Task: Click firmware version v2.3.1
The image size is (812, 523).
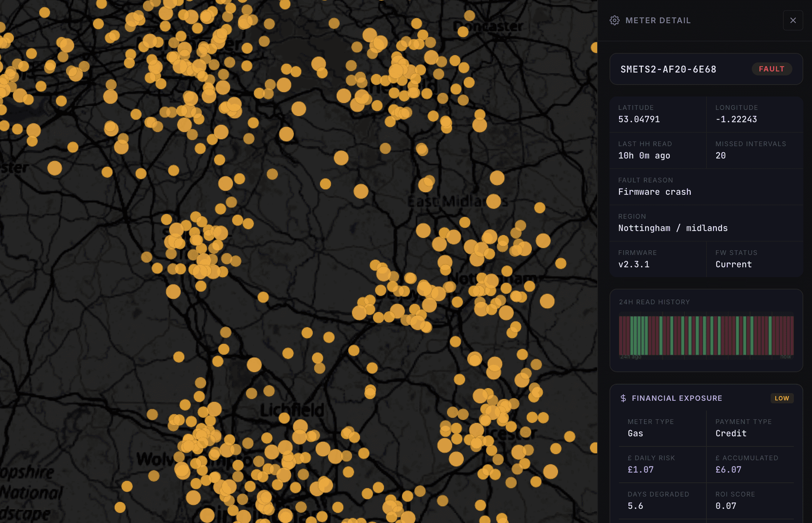Action: click(x=634, y=264)
